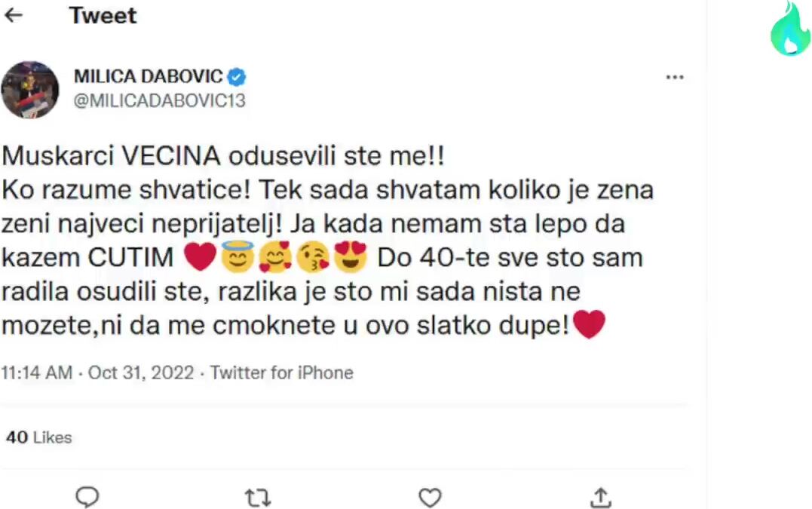This screenshot has width=812, height=509.
Task: Click the retweet icon
Action: pos(258,497)
